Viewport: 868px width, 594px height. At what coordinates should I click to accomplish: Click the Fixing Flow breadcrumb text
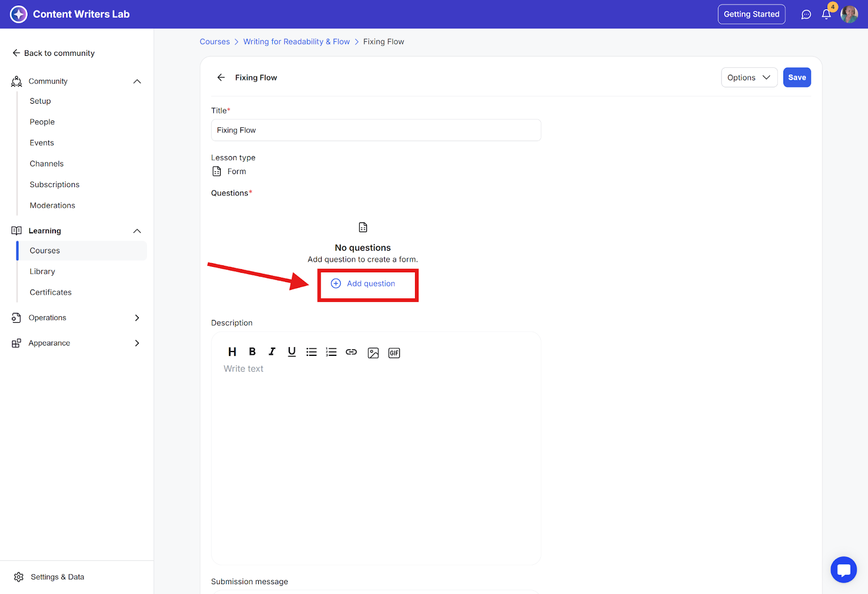pyautogui.click(x=384, y=42)
